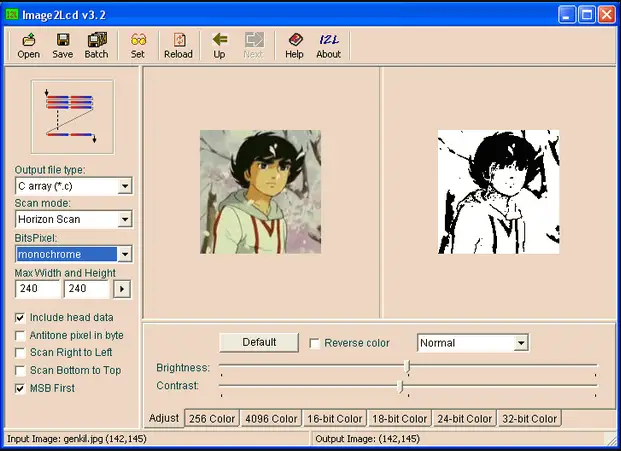The width and height of the screenshot is (621, 451).
Task: Open the Output file type dropdown
Action: [125, 186]
